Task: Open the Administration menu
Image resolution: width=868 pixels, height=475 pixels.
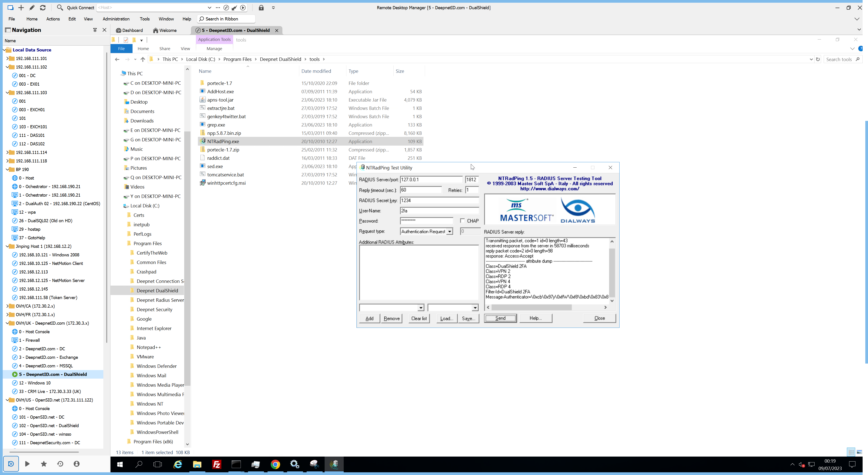Action: point(116,19)
